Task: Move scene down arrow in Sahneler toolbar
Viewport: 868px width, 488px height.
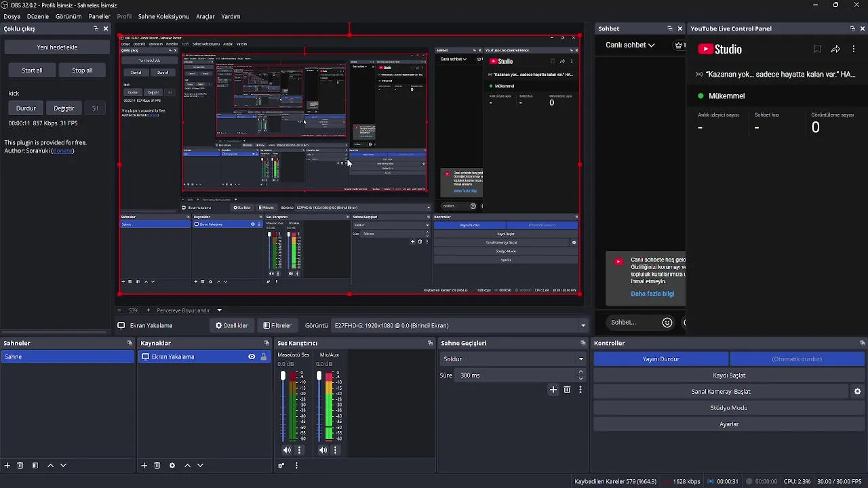Action: tap(63, 466)
